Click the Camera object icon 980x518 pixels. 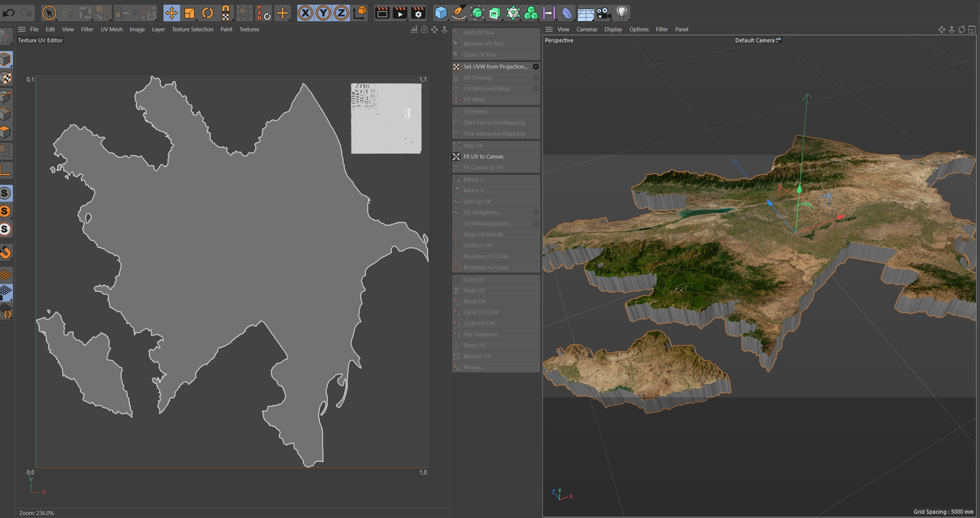[604, 13]
